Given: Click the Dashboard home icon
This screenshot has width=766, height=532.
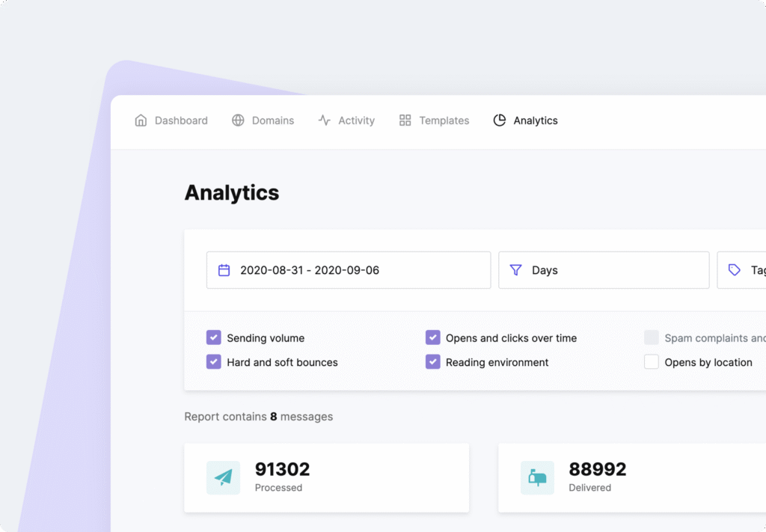Looking at the screenshot, I should [141, 120].
